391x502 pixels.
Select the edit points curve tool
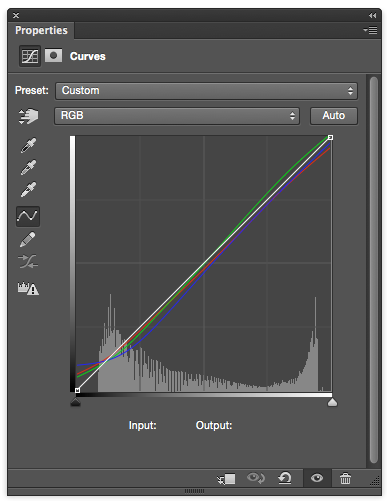click(28, 216)
